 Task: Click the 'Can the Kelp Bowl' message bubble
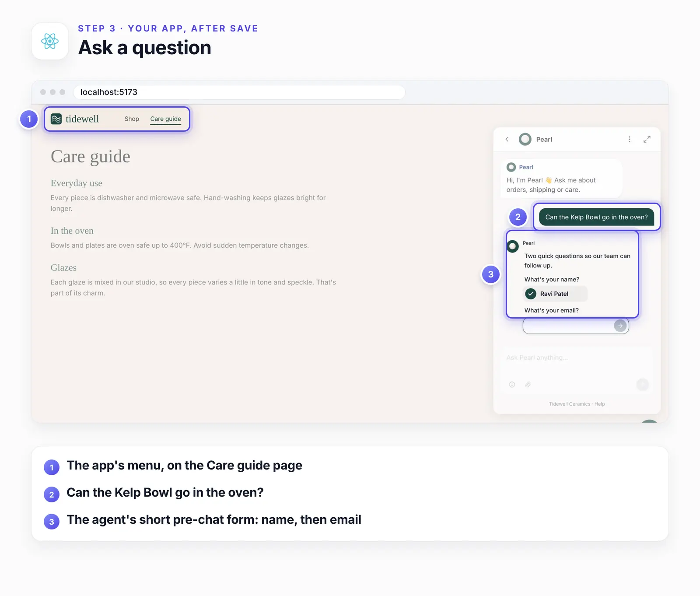[596, 217]
